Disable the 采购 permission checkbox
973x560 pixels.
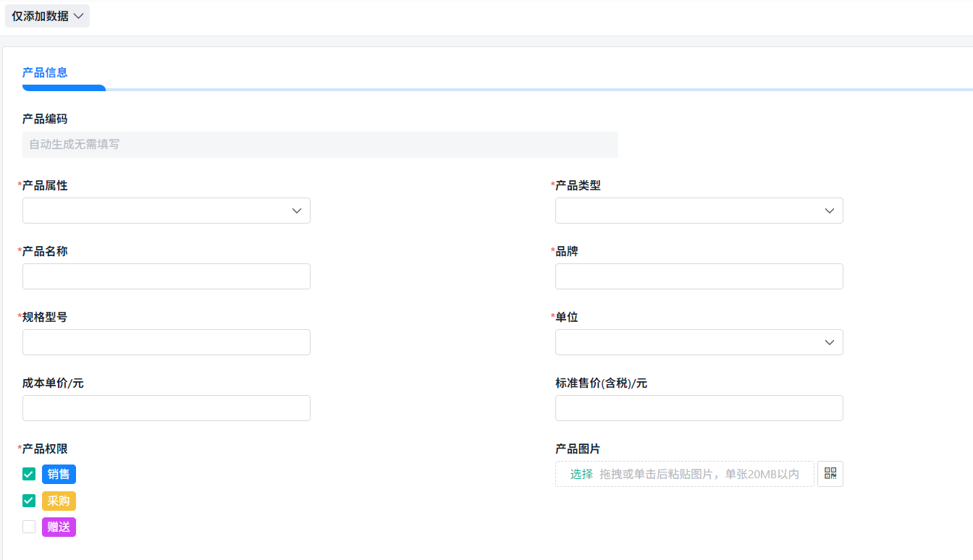tap(28, 500)
